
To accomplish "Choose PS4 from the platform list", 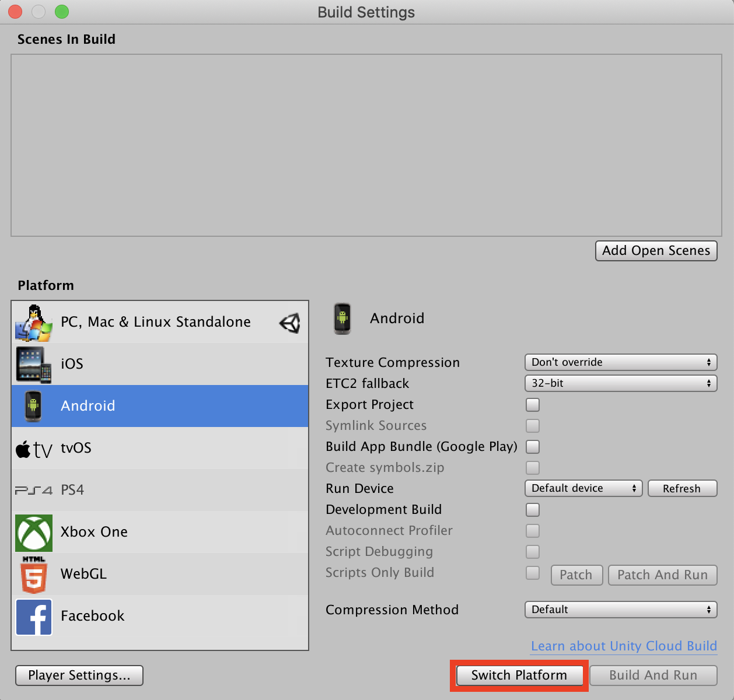I will pos(160,490).
